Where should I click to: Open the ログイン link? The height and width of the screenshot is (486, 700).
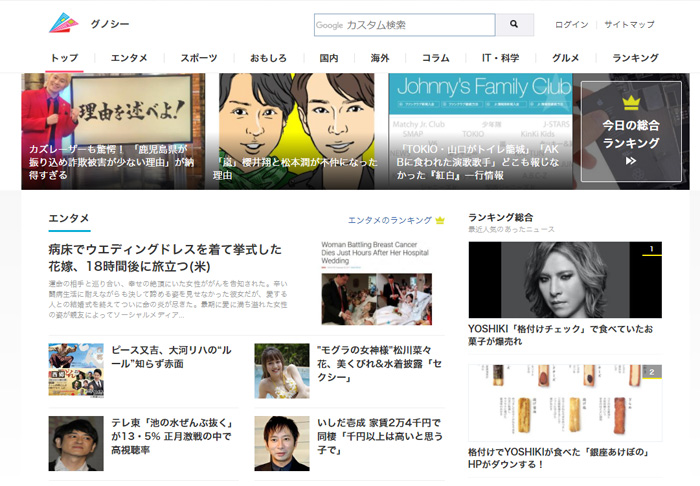tap(571, 25)
